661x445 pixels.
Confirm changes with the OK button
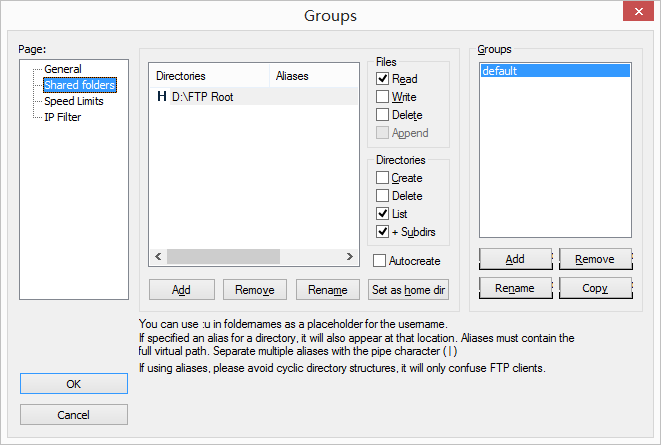pyautogui.click(x=74, y=385)
